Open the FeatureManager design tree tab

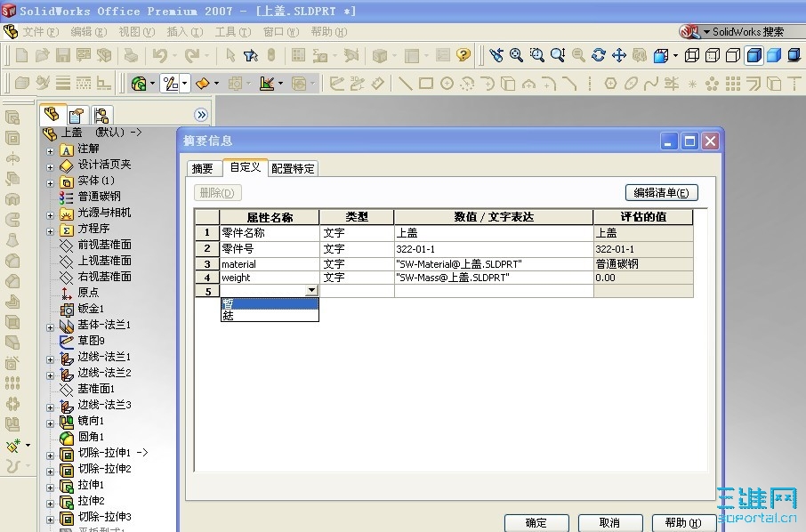52,114
